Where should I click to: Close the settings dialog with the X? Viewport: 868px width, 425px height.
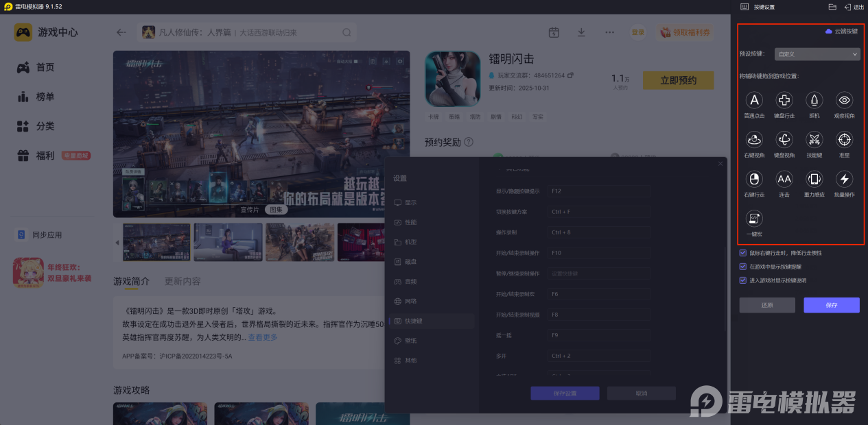(x=720, y=163)
